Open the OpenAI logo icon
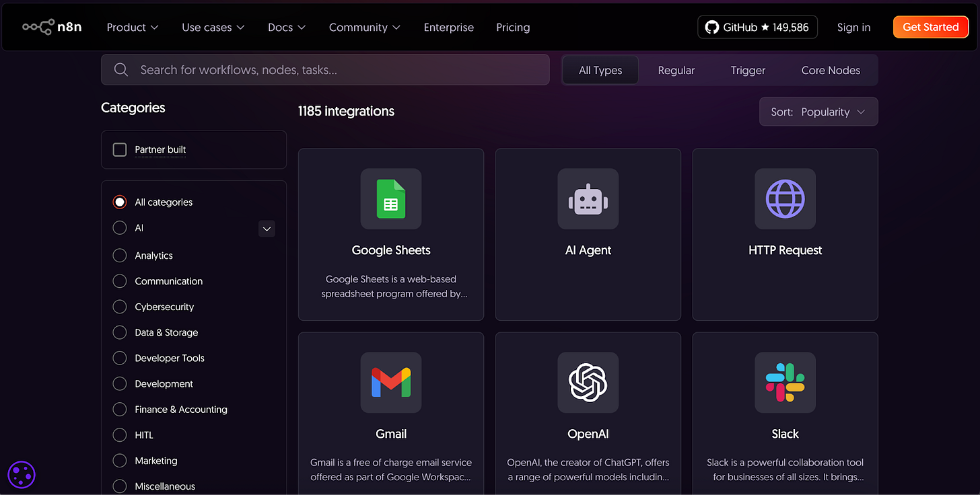The image size is (980, 495). [x=588, y=382]
